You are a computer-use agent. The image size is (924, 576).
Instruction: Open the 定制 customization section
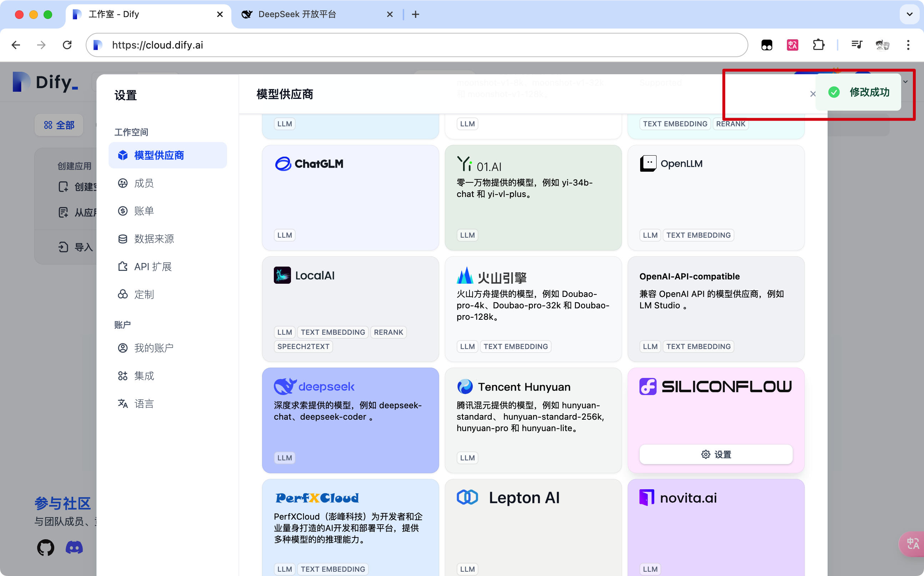point(168,294)
